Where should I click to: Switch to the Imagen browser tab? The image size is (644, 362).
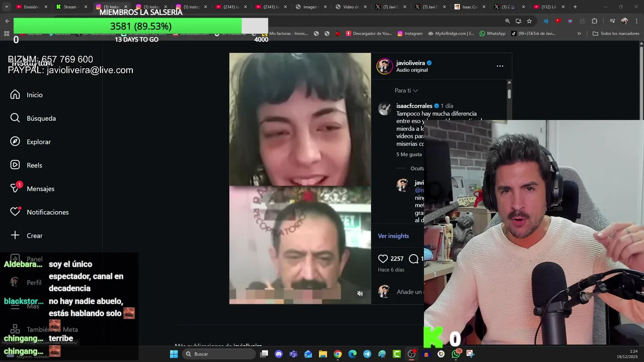(x=311, y=7)
